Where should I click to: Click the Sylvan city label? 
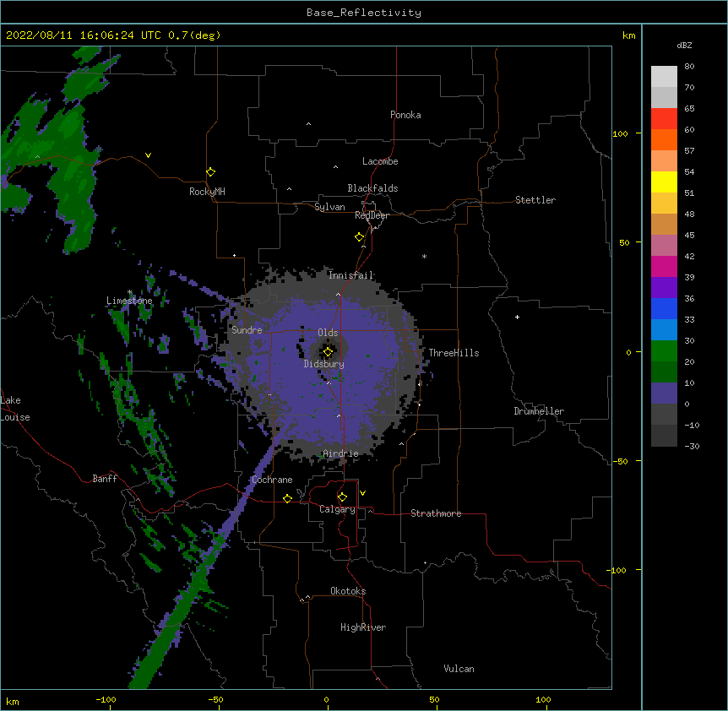point(329,207)
